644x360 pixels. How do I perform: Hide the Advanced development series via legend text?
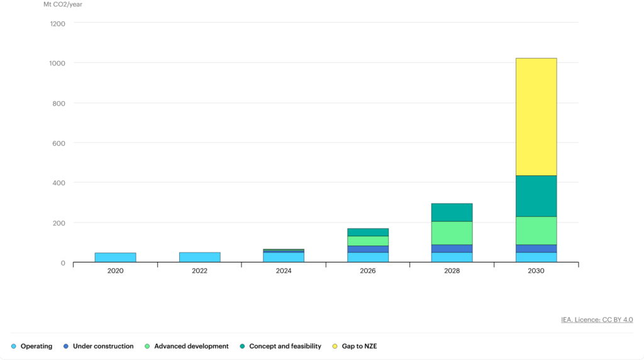coord(191,346)
